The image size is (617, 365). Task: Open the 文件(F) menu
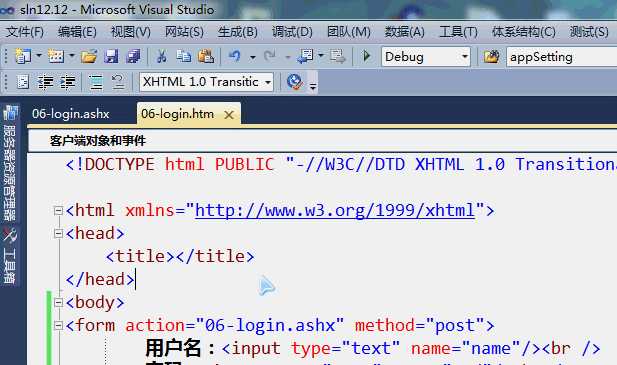24,31
